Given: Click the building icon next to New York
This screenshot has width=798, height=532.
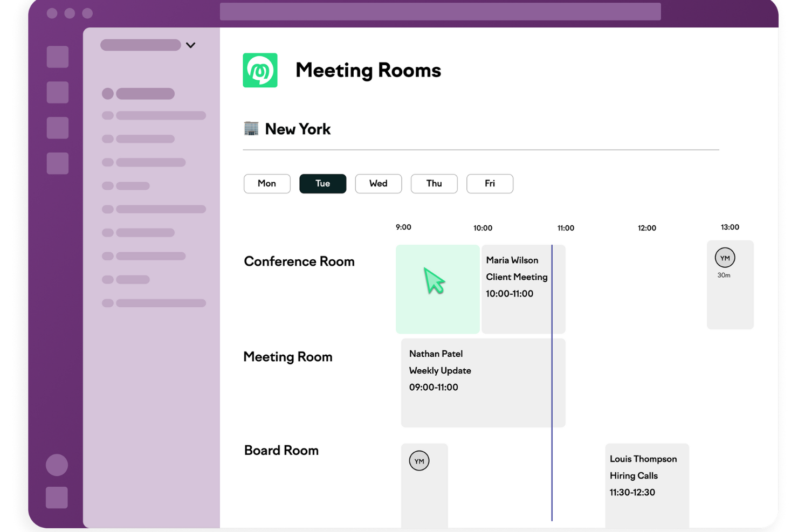Looking at the screenshot, I should coord(251,128).
